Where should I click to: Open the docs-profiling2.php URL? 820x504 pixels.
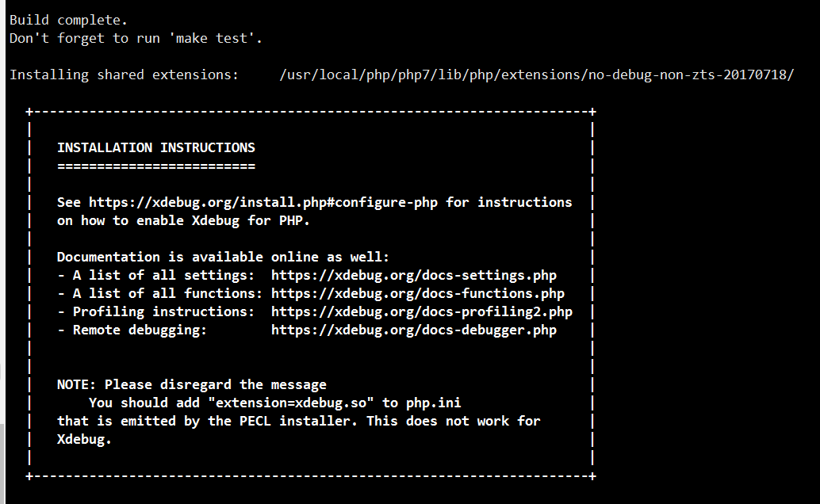pos(421,312)
